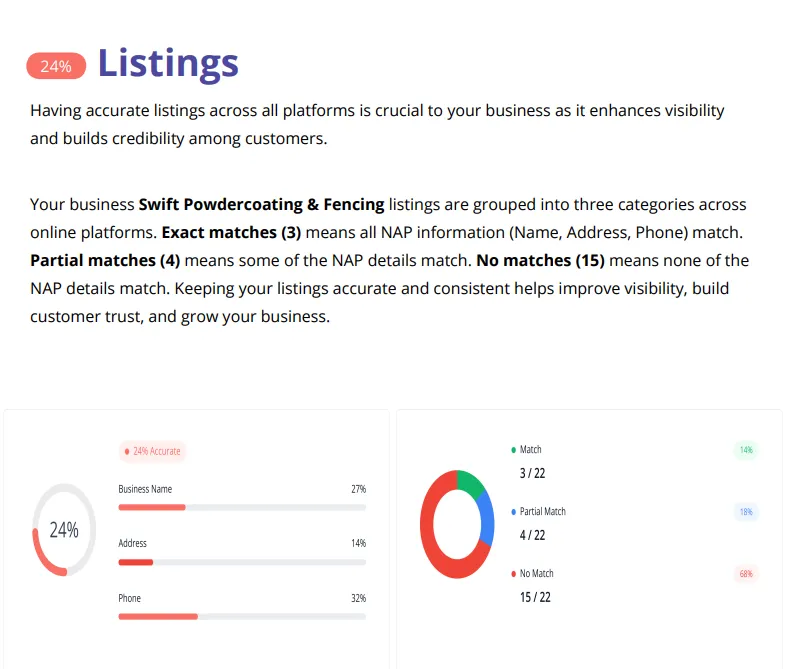Click the green Match legend dot

coord(514,450)
